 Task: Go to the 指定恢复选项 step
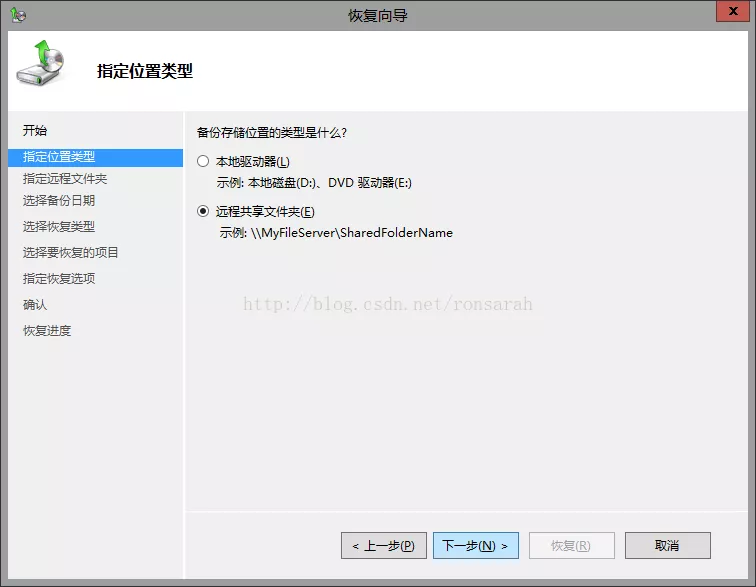click(x=59, y=279)
